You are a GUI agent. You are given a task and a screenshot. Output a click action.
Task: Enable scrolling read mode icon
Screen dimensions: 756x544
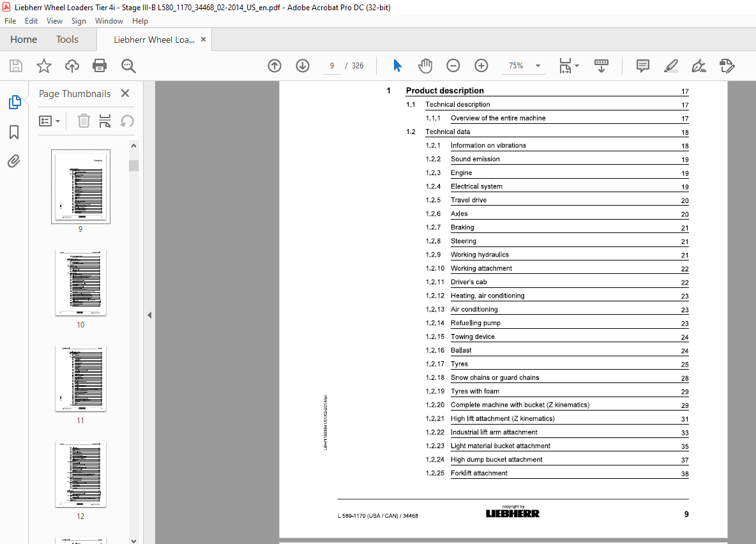pyautogui.click(x=601, y=66)
